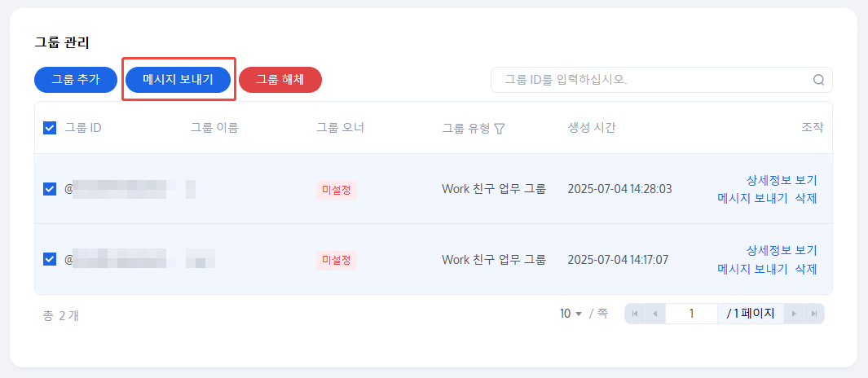Select 삭제 link in second row
This screenshot has width=868, height=378.
tap(806, 269)
